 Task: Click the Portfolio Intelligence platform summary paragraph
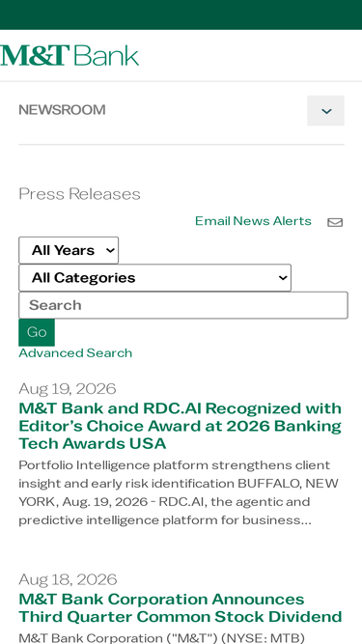tap(179, 492)
